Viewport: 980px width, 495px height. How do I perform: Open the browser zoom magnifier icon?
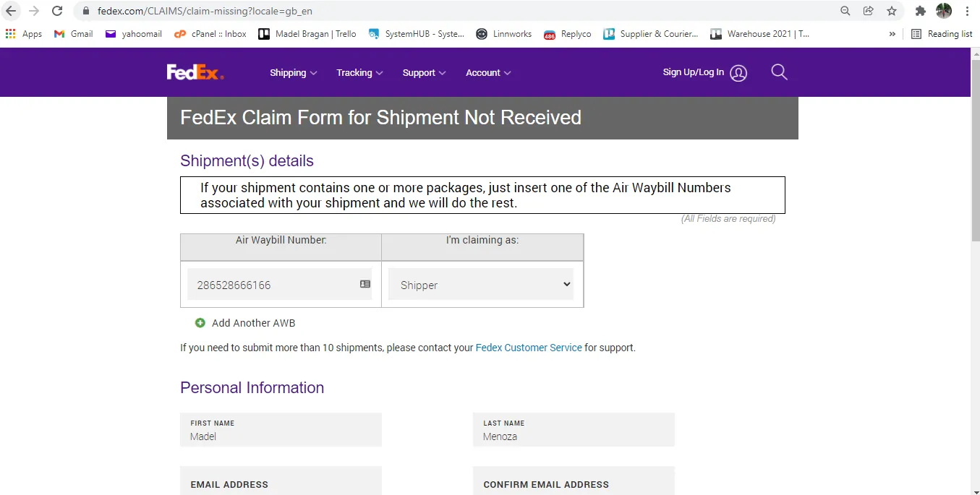pos(845,11)
